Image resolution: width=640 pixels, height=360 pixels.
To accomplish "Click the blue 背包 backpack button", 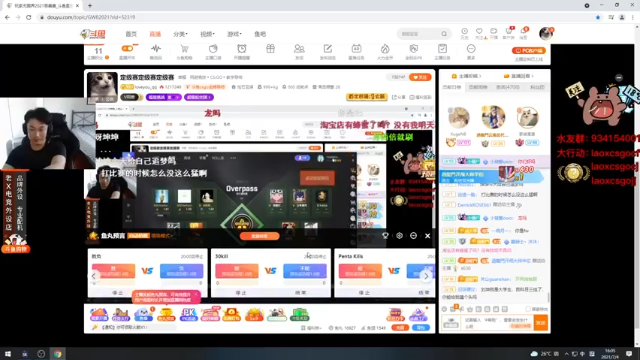I will coord(421,328).
